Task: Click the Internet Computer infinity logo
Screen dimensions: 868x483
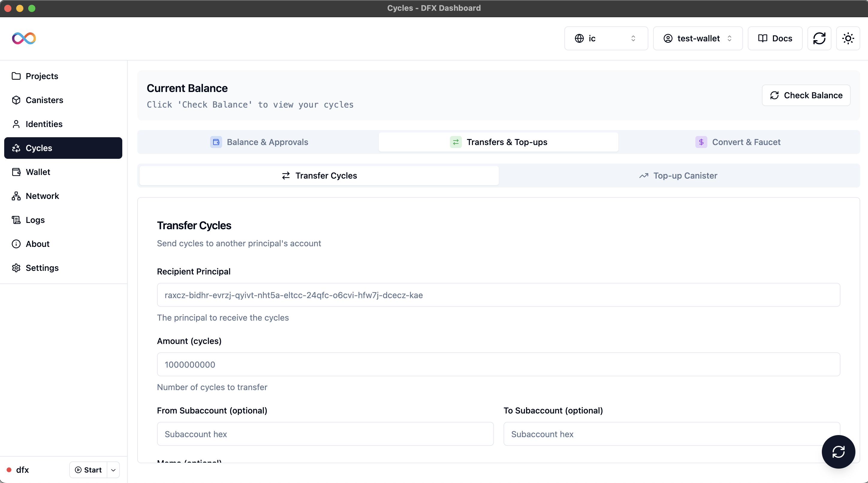Action: pos(24,38)
